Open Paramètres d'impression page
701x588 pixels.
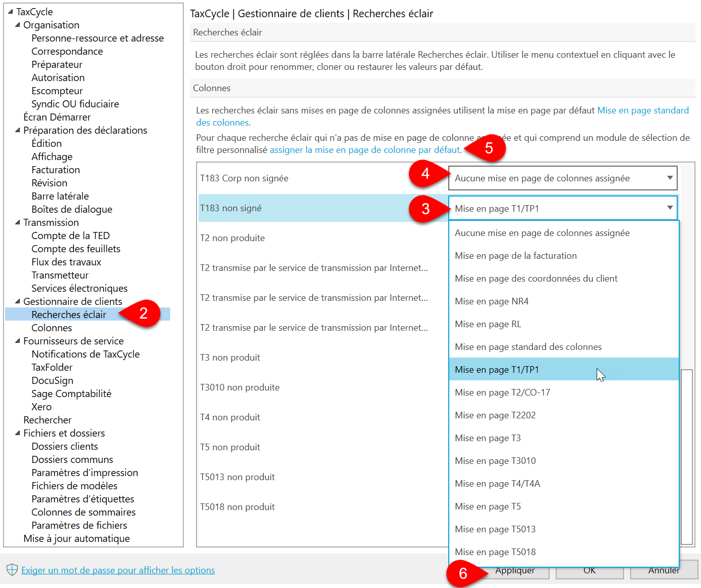(85, 473)
